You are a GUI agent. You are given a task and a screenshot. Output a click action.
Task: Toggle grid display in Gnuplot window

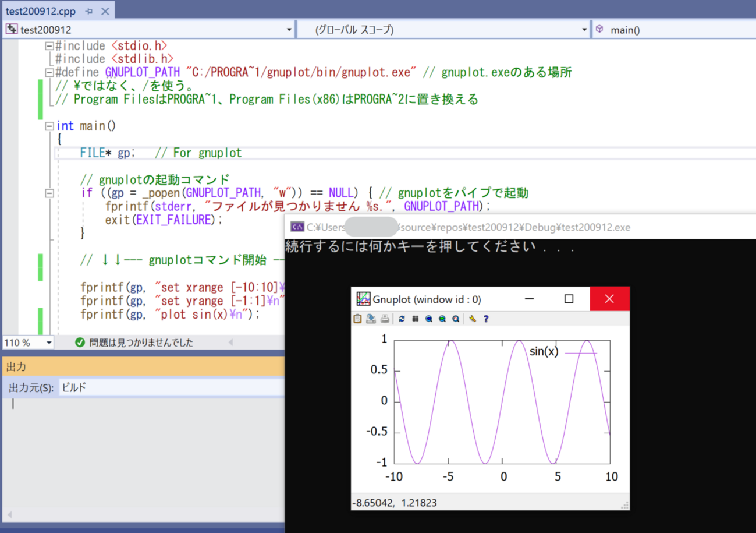[415, 319]
